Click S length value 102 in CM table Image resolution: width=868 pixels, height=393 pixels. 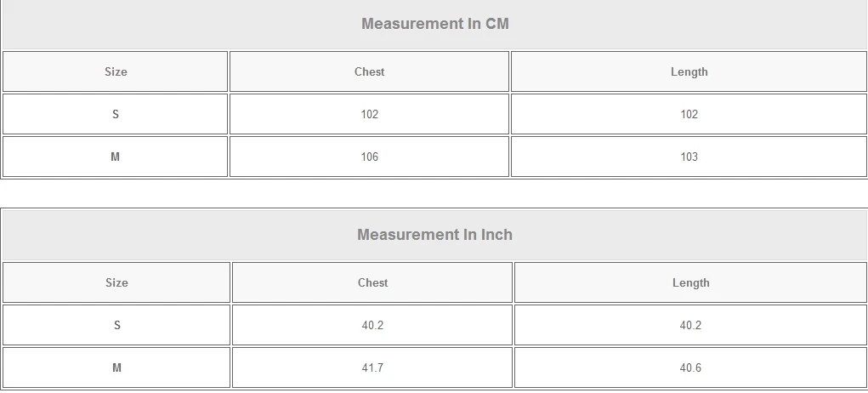tap(689, 114)
